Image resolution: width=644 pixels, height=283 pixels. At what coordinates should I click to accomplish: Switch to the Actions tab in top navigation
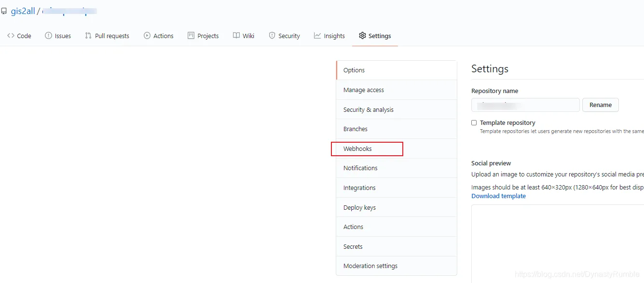click(x=159, y=36)
